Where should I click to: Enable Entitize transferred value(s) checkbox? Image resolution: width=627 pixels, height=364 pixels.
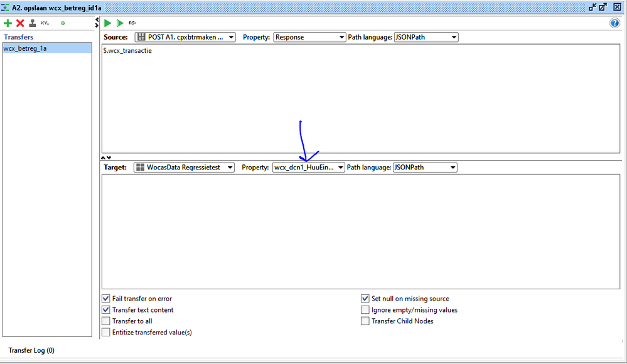click(x=106, y=332)
